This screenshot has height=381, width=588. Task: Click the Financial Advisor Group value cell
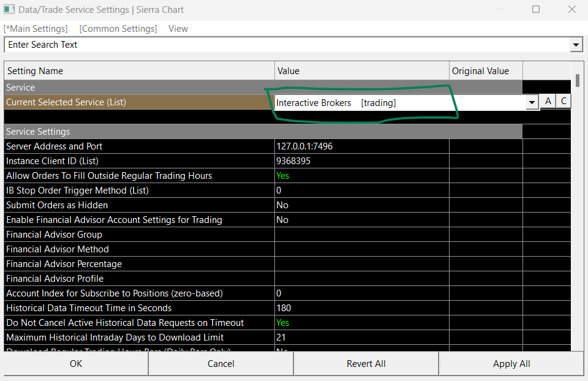pyautogui.click(x=362, y=235)
